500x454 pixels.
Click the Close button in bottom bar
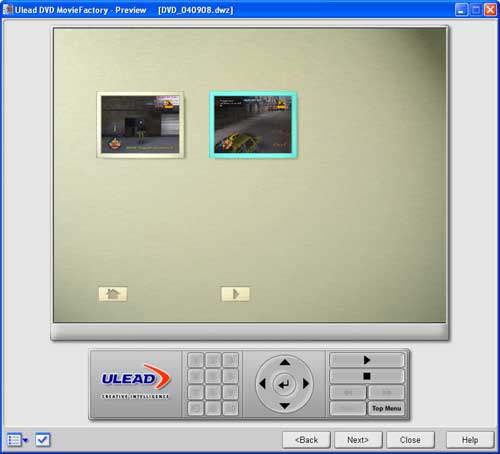pyautogui.click(x=410, y=440)
